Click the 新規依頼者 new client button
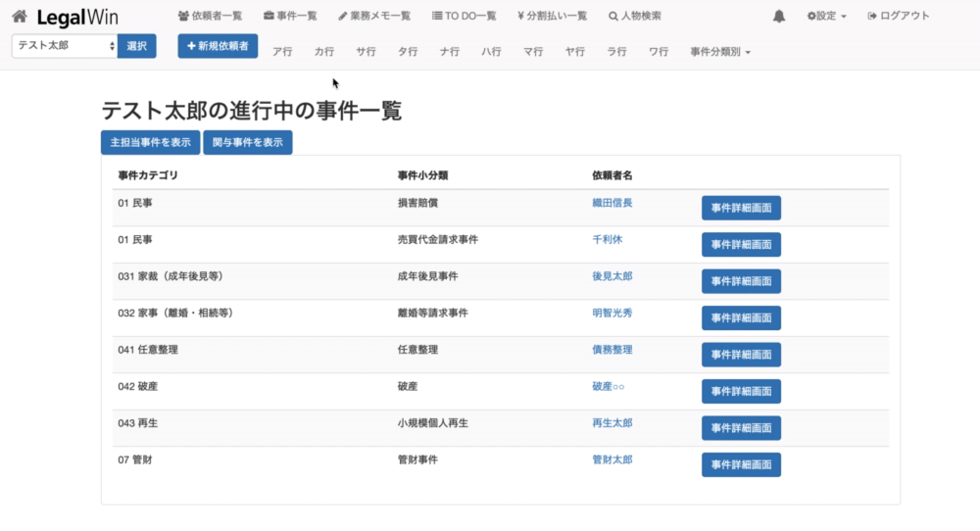This screenshot has height=531, width=980. click(218, 46)
